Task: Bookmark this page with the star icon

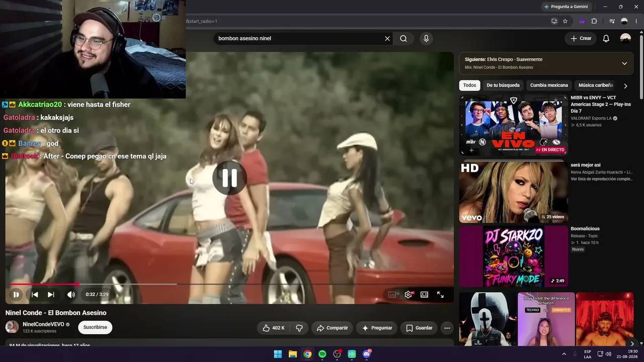Action: pos(565,21)
